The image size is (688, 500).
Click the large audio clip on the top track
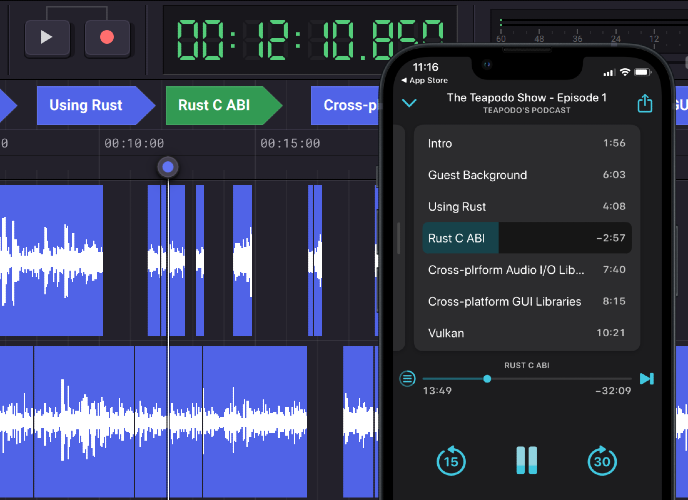pos(51,261)
